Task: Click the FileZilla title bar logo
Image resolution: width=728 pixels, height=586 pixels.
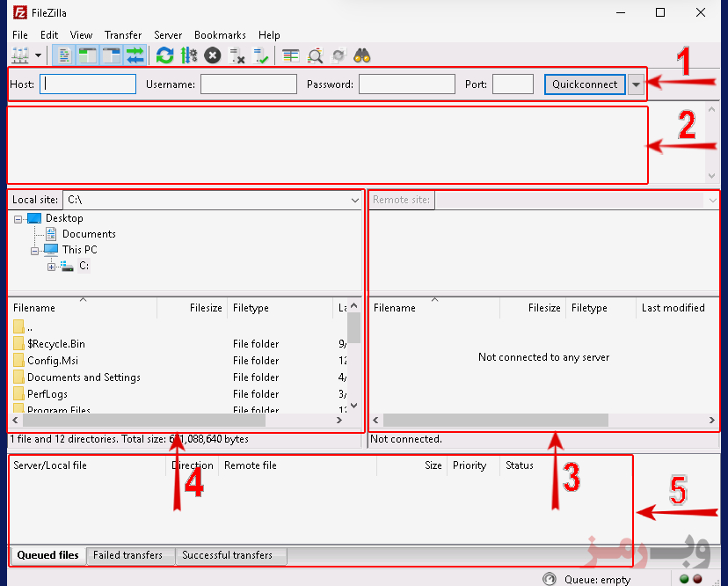Action: click(x=19, y=12)
